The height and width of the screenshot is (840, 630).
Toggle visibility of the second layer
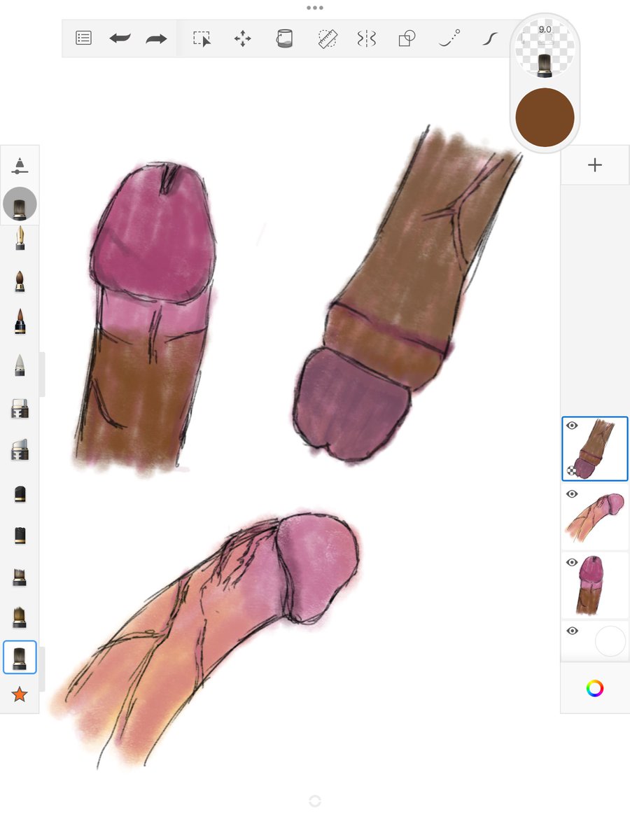tap(572, 493)
